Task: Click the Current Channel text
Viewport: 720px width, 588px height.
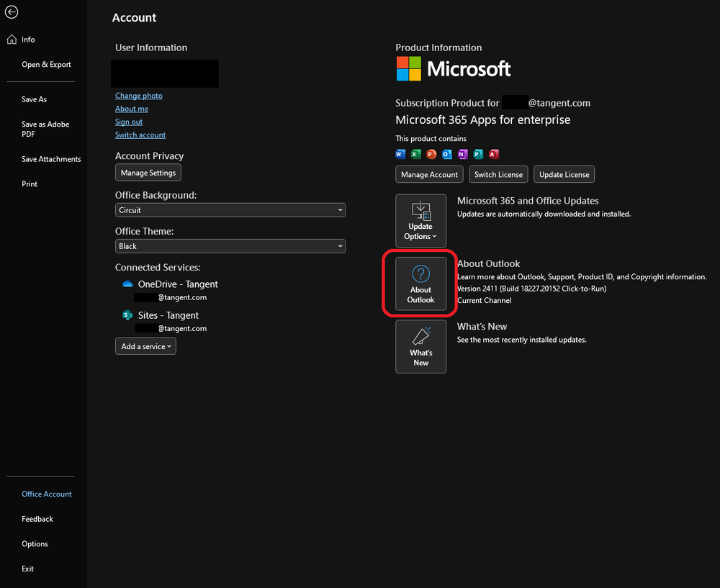Action: point(484,301)
